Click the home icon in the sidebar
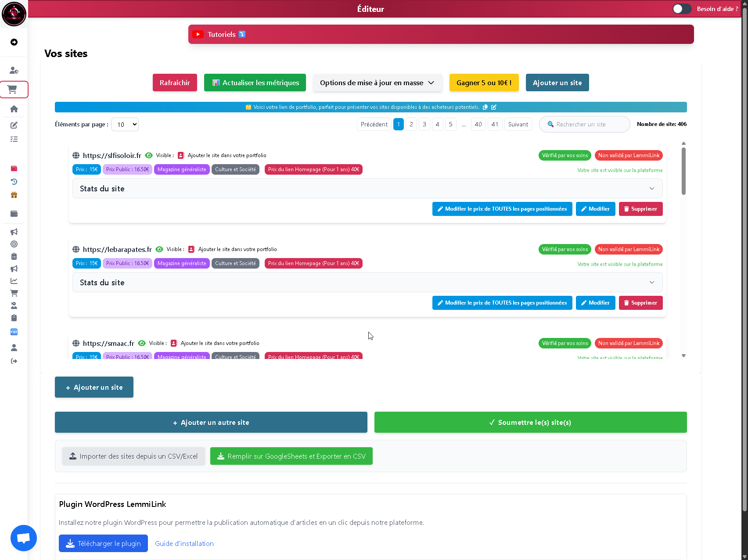This screenshot has height=560, width=748. click(14, 109)
